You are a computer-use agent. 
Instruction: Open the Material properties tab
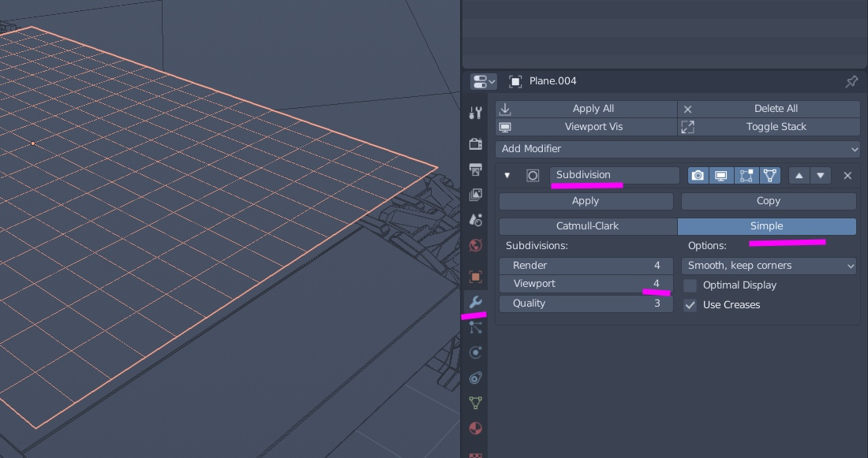[475, 428]
